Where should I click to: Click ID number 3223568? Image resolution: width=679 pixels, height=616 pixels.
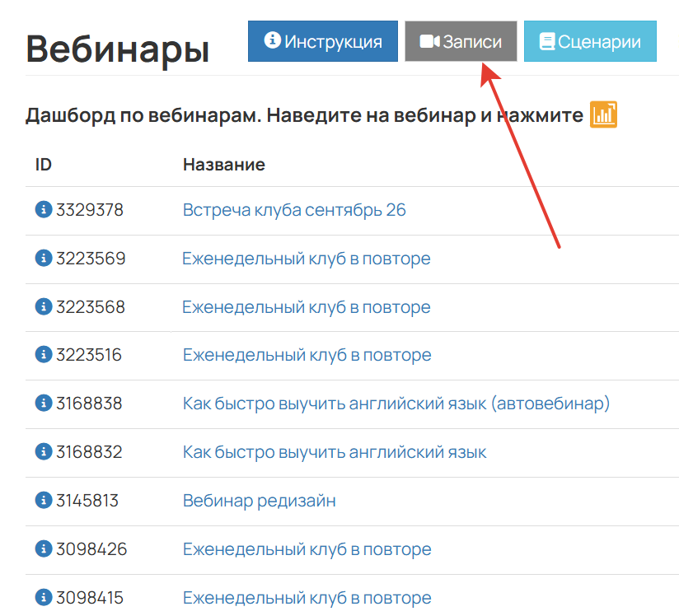tap(91, 307)
